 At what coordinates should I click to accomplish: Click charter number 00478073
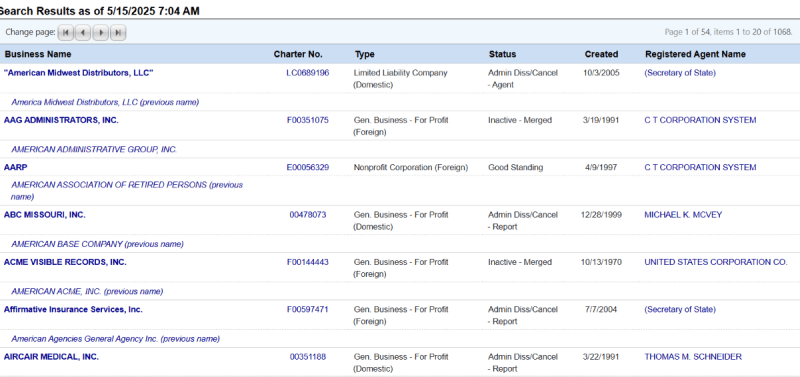(308, 215)
